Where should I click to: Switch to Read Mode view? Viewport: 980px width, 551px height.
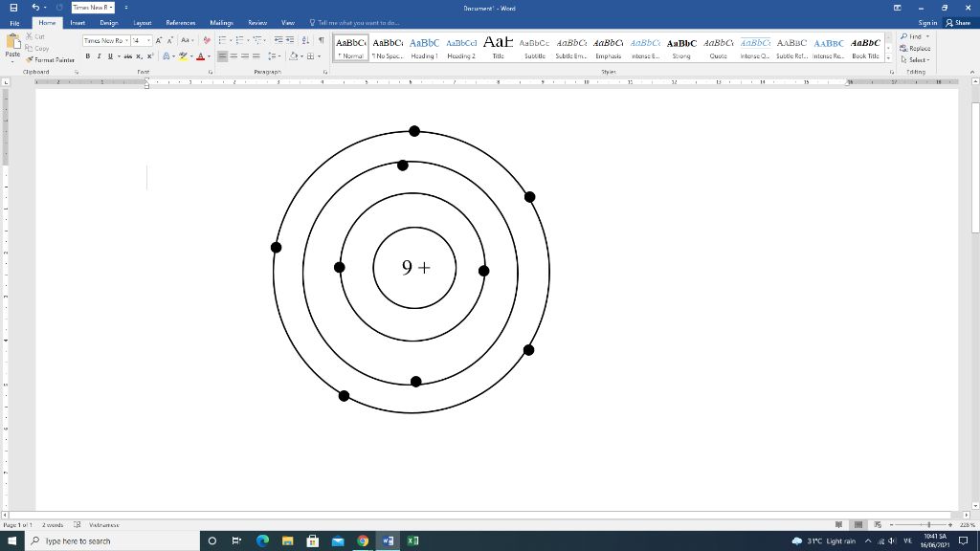click(838, 525)
